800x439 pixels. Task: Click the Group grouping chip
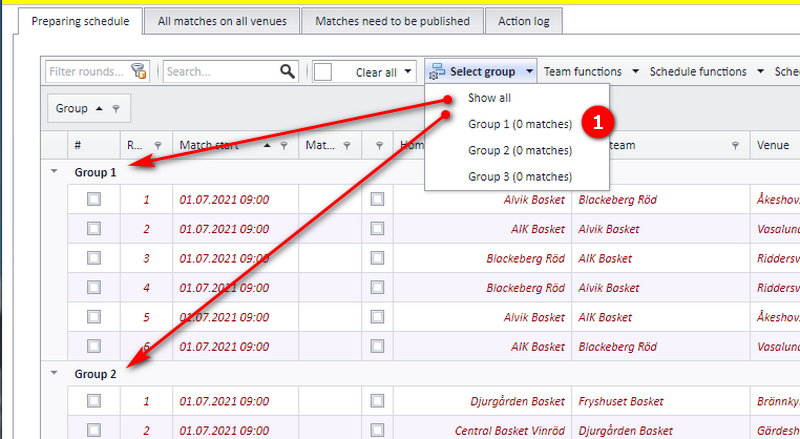(89, 108)
